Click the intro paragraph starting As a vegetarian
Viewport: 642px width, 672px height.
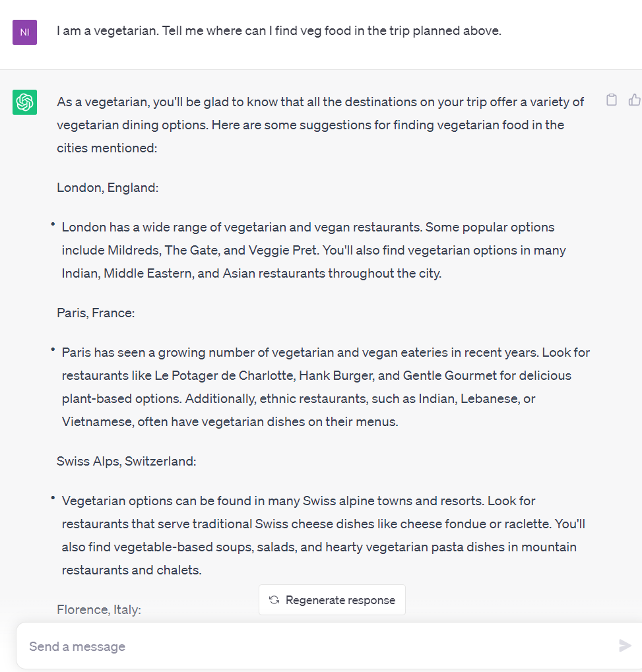click(x=321, y=125)
